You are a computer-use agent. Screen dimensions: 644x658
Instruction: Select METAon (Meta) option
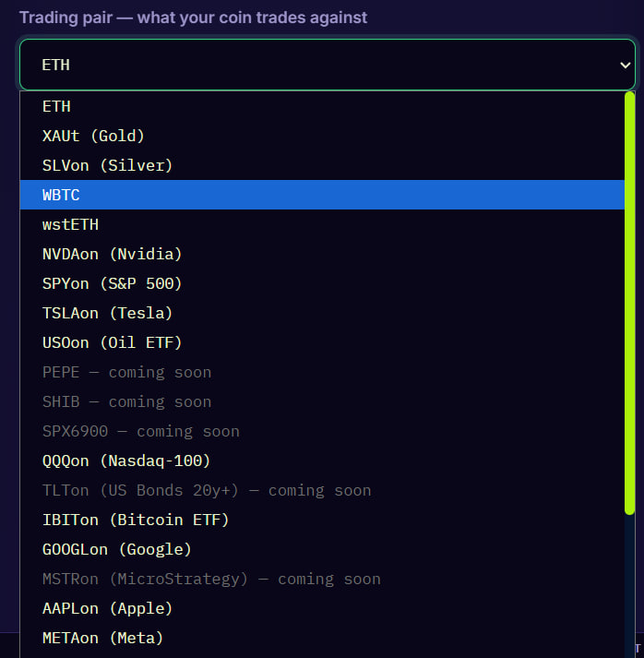pyautogui.click(x=322, y=638)
